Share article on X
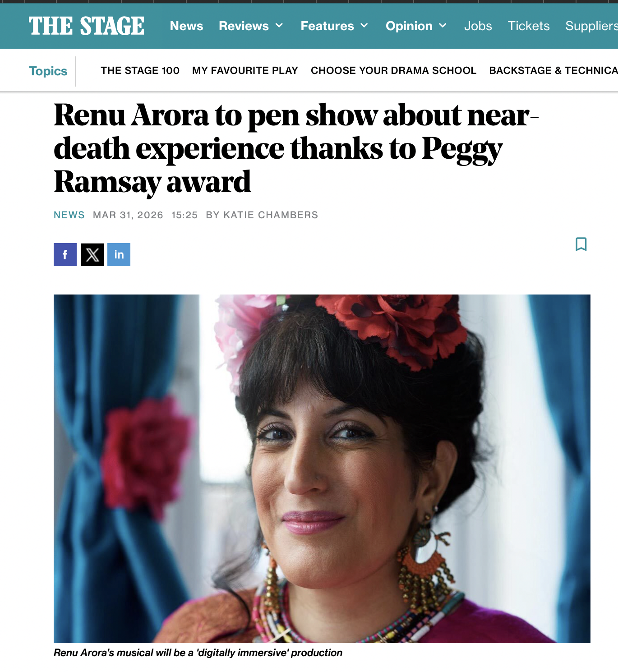618x672 pixels. [x=92, y=254]
